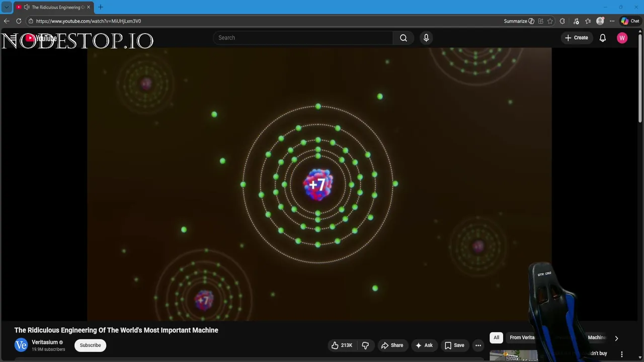644x362 pixels.
Task: Add page to favorites with star icon
Action: (x=550, y=21)
